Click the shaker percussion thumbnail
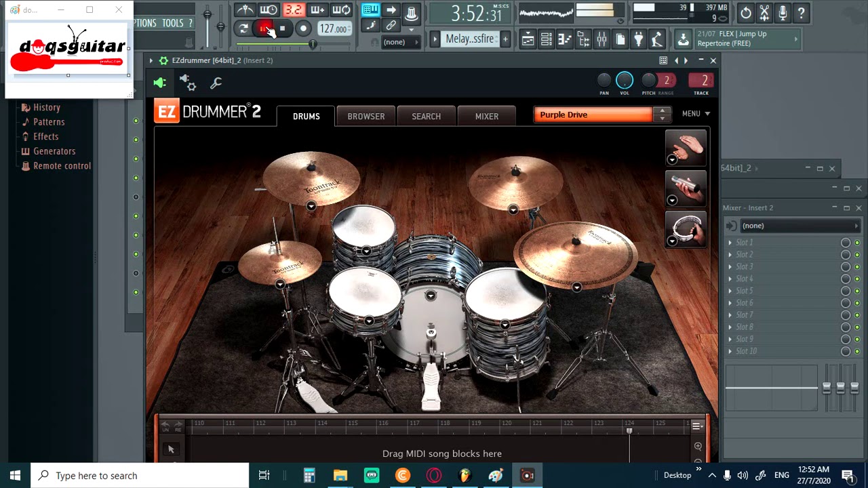The width and height of the screenshot is (868, 488). click(x=686, y=188)
